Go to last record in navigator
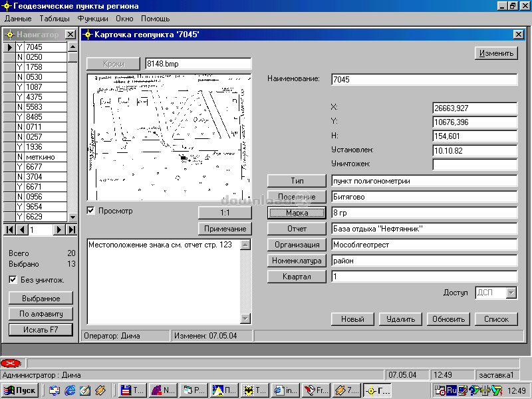This screenshot has width=532, height=399. (x=71, y=229)
